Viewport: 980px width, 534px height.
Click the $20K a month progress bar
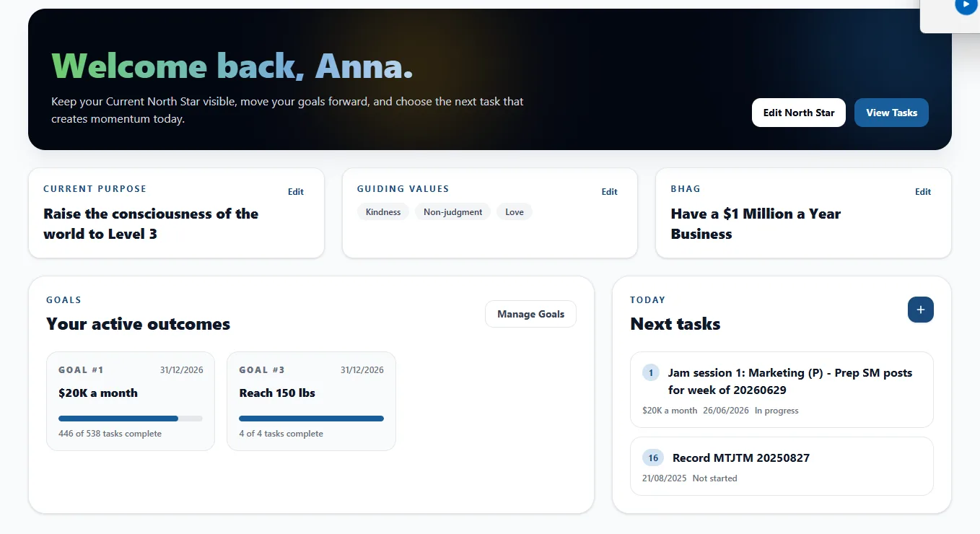tap(131, 419)
